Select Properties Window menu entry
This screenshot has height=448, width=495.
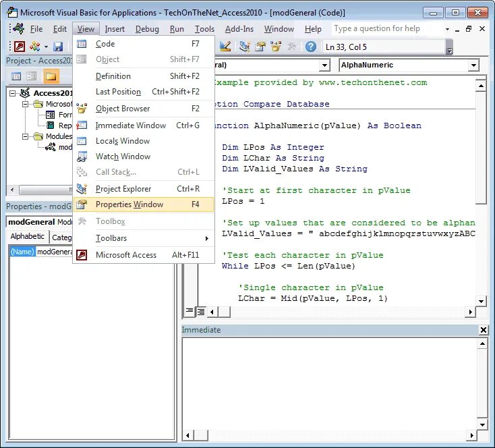click(144, 204)
